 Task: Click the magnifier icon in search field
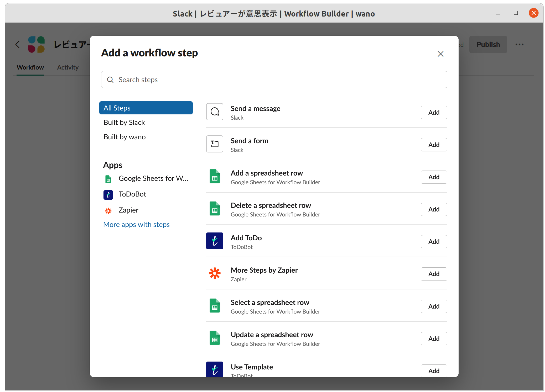(x=110, y=80)
